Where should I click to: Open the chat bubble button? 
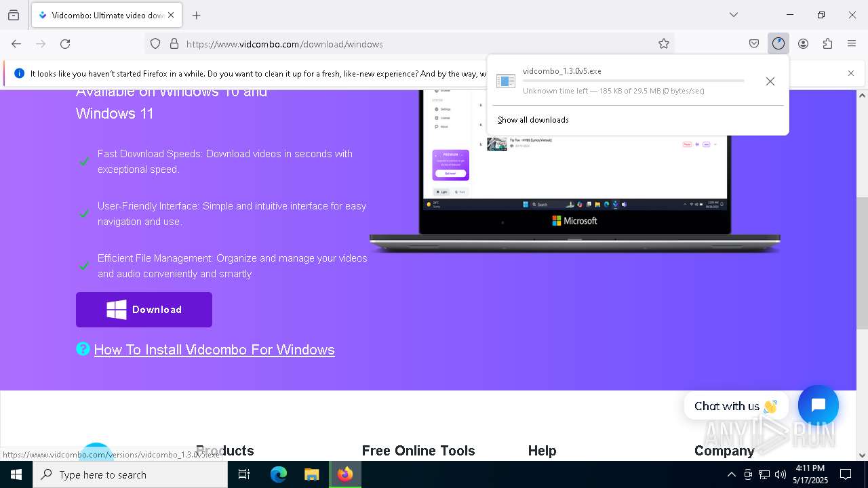pyautogui.click(x=818, y=405)
